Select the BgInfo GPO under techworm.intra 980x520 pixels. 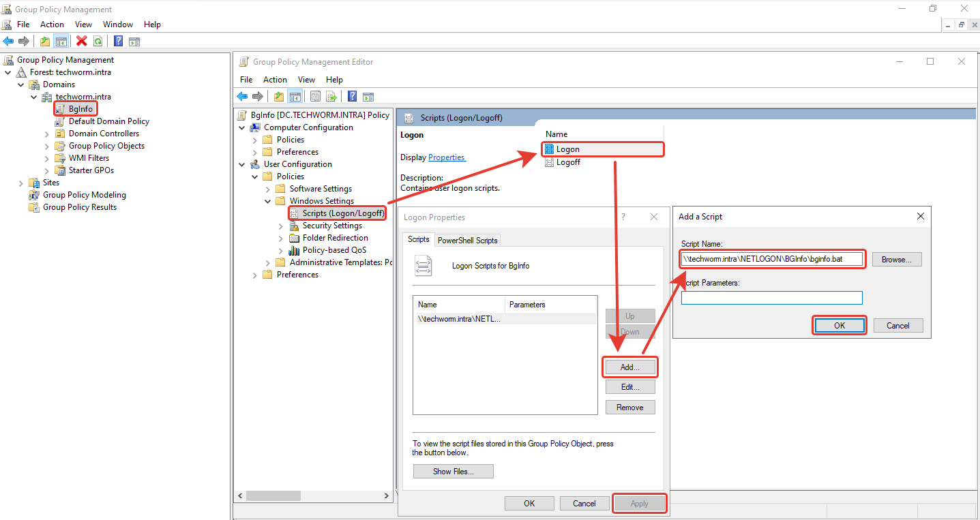[x=80, y=109]
